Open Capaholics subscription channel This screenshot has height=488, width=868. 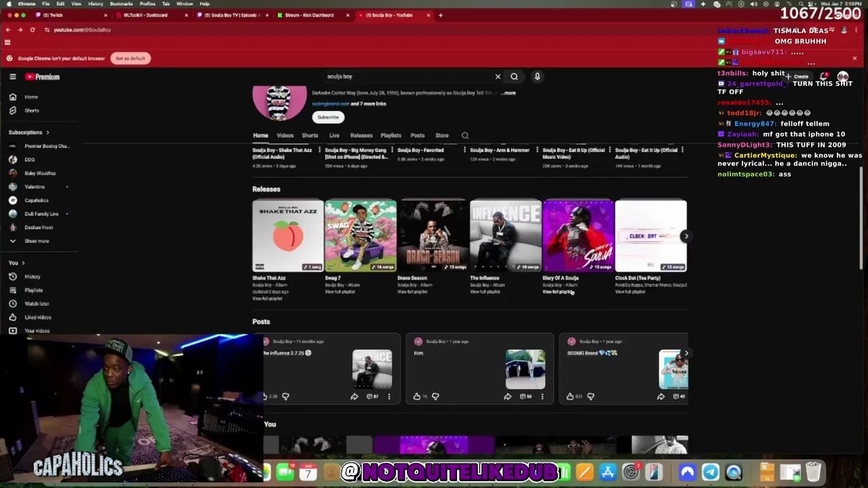coord(38,201)
